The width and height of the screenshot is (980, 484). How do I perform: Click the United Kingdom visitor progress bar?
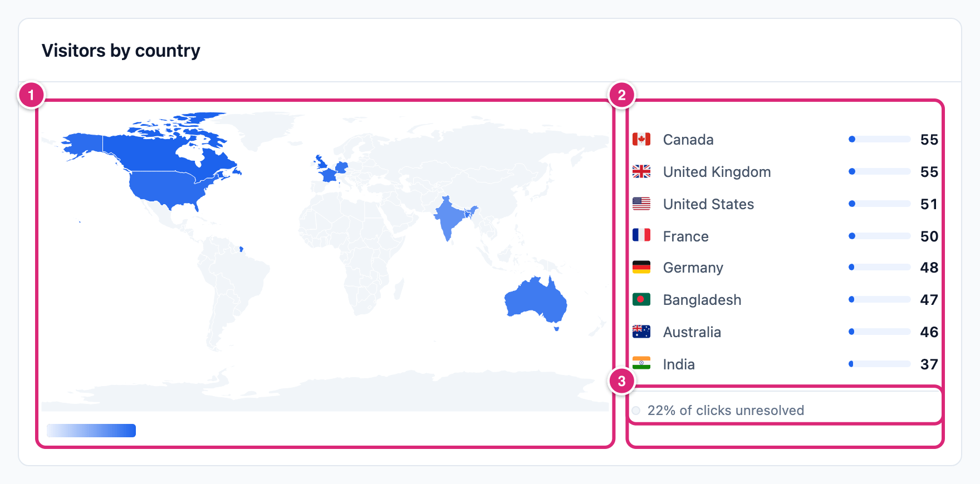pyautogui.click(x=880, y=171)
